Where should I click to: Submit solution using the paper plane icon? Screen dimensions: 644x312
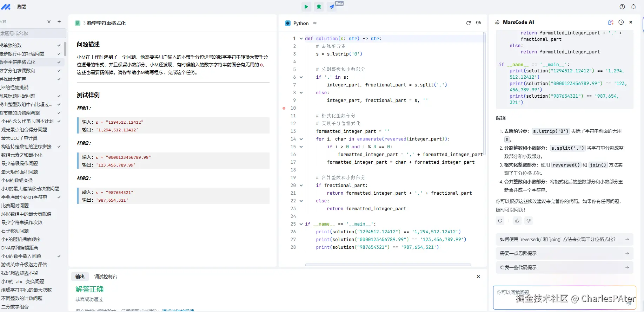[x=332, y=7]
